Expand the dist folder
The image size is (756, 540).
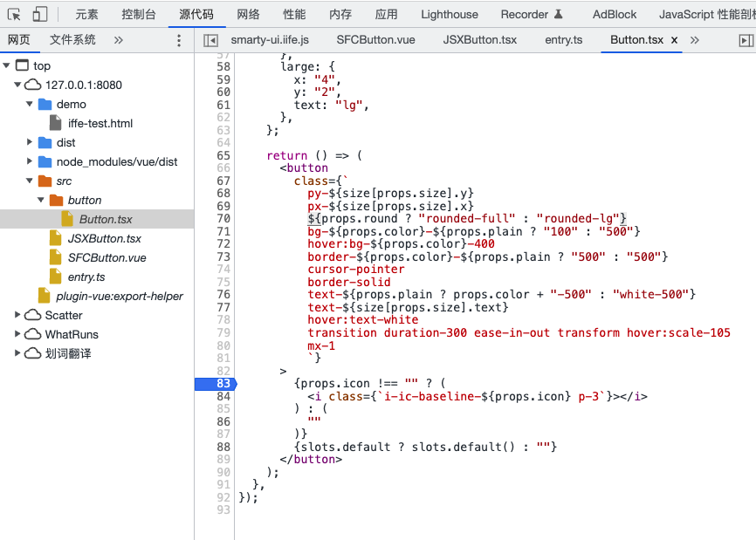tap(30, 142)
